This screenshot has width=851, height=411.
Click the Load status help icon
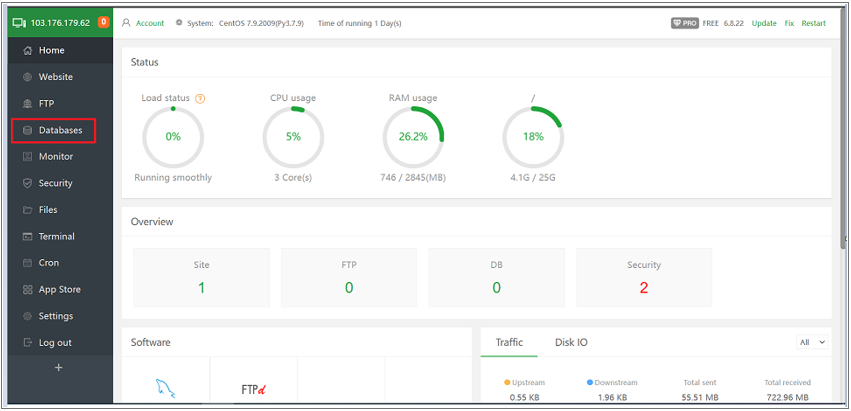coord(200,99)
